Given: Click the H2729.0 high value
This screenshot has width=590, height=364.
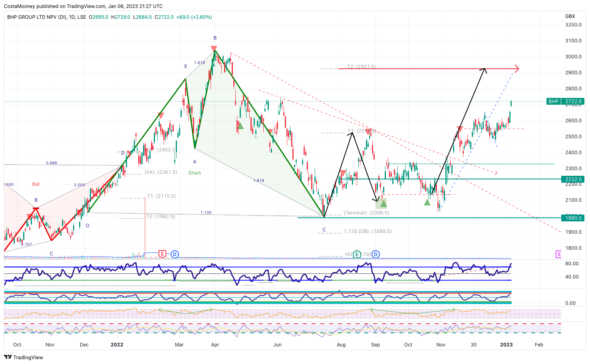Looking at the screenshot, I should click(121, 17).
